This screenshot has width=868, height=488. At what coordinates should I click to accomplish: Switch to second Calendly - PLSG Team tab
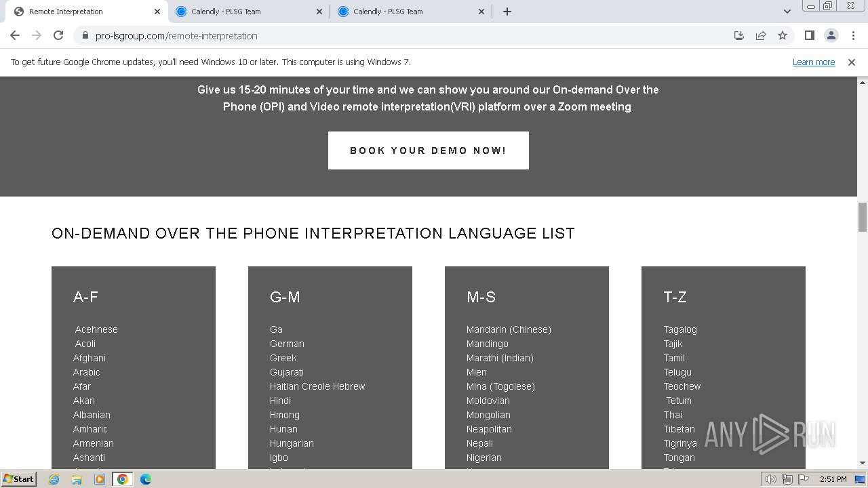[411, 12]
